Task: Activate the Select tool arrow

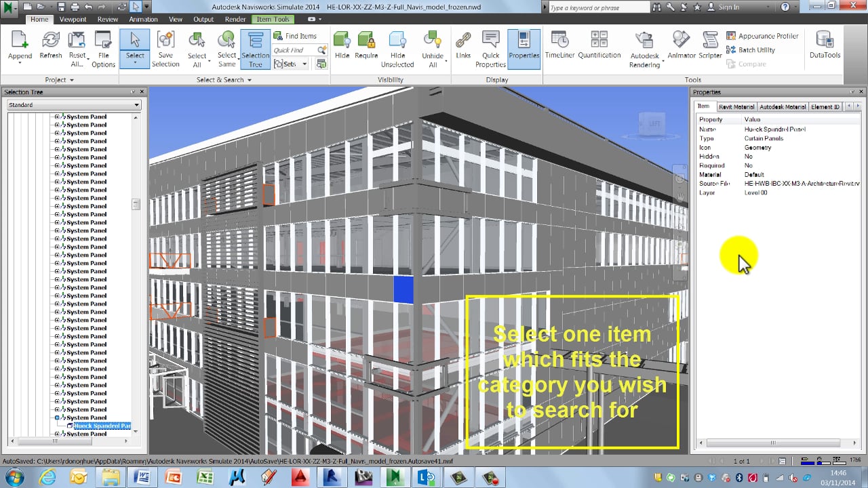Action: pyautogui.click(x=135, y=40)
